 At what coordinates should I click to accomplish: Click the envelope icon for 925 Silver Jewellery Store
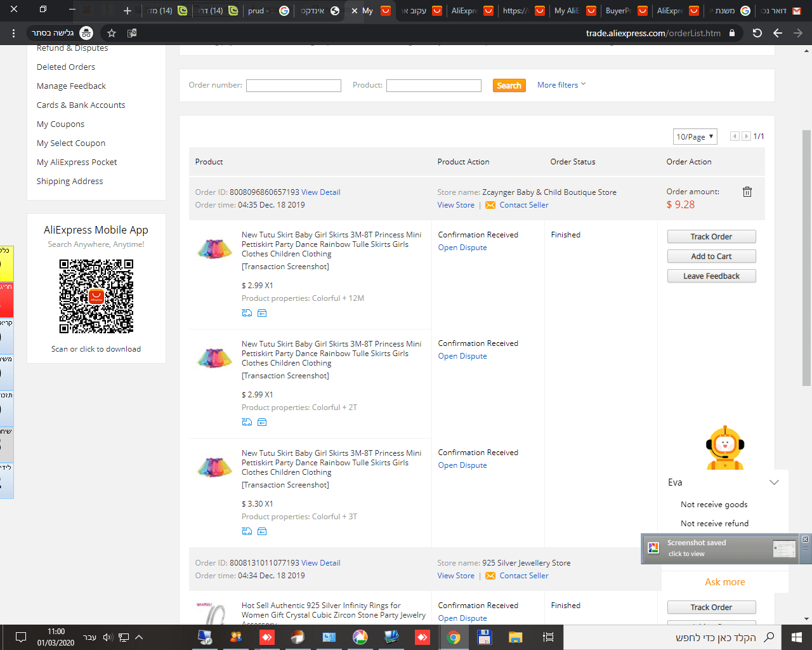point(490,576)
